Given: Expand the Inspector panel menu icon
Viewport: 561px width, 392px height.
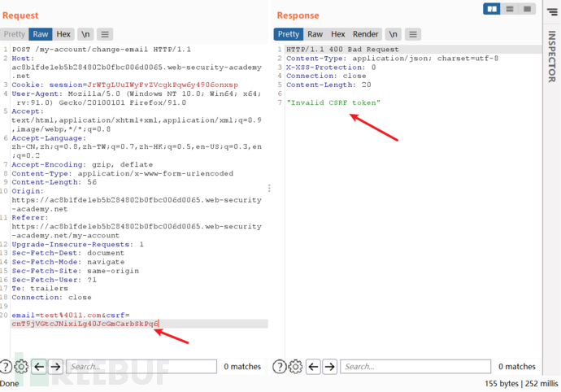Looking at the screenshot, I should [552, 12].
